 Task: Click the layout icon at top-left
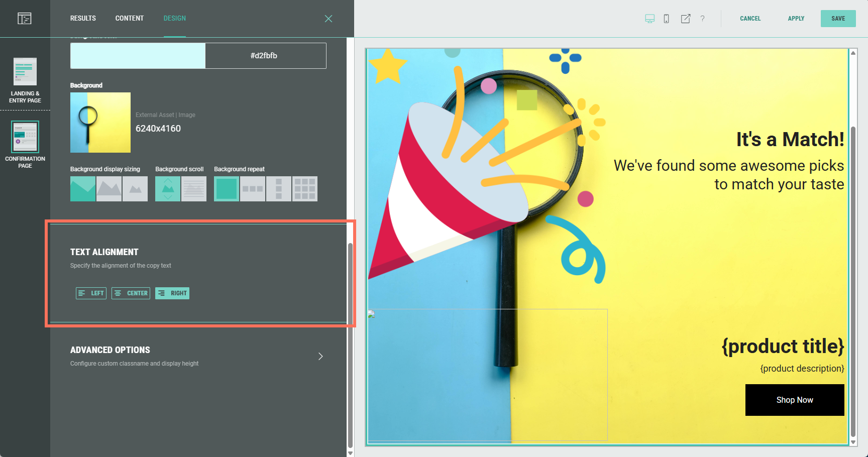pyautogui.click(x=25, y=19)
